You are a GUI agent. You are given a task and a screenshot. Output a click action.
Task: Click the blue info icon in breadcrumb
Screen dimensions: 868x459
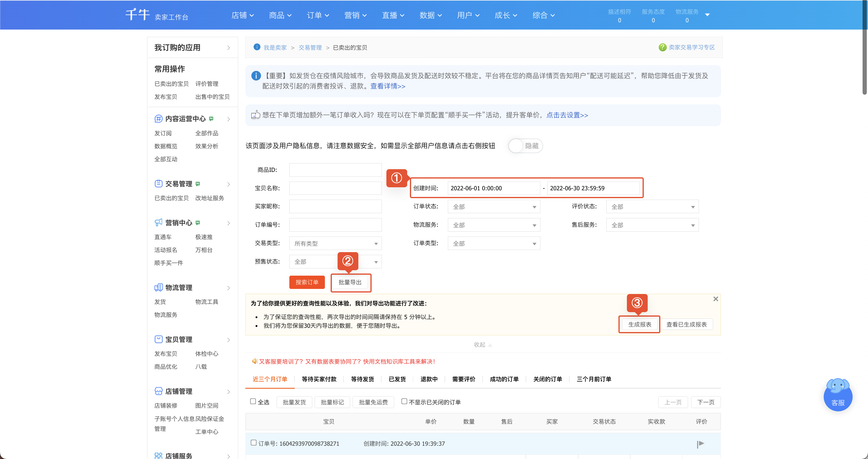257,47
